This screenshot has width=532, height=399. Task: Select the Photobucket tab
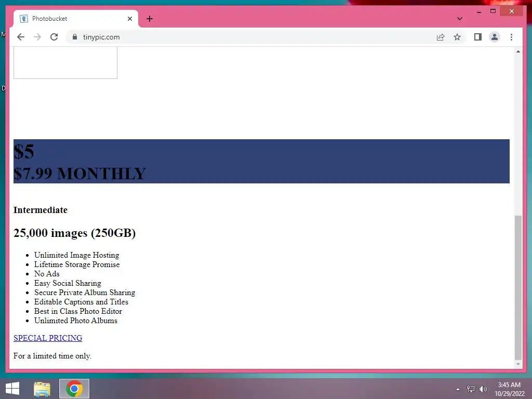tap(76, 19)
